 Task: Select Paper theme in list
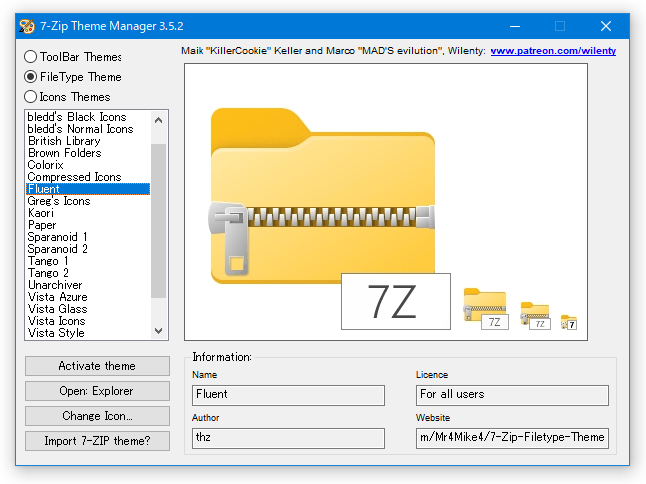tap(88, 225)
